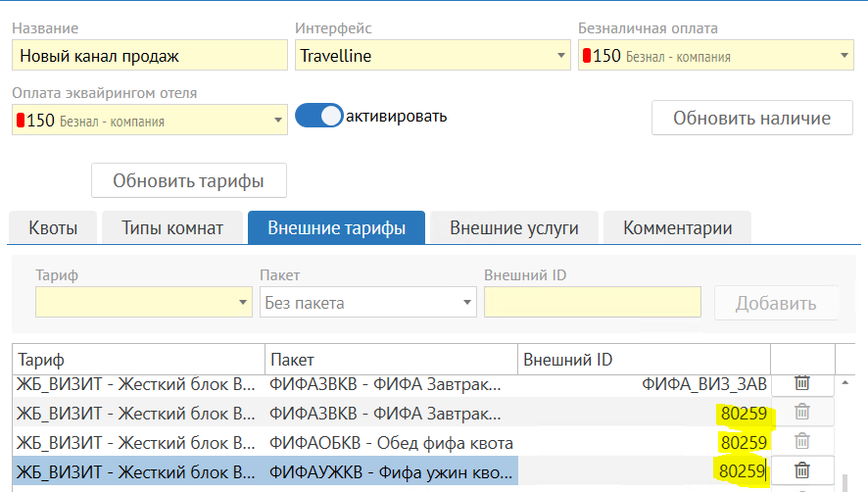Image resolution: width=868 pixels, height=492 pixels.
Task: Click the Добавить button
Action: point(776,303)
